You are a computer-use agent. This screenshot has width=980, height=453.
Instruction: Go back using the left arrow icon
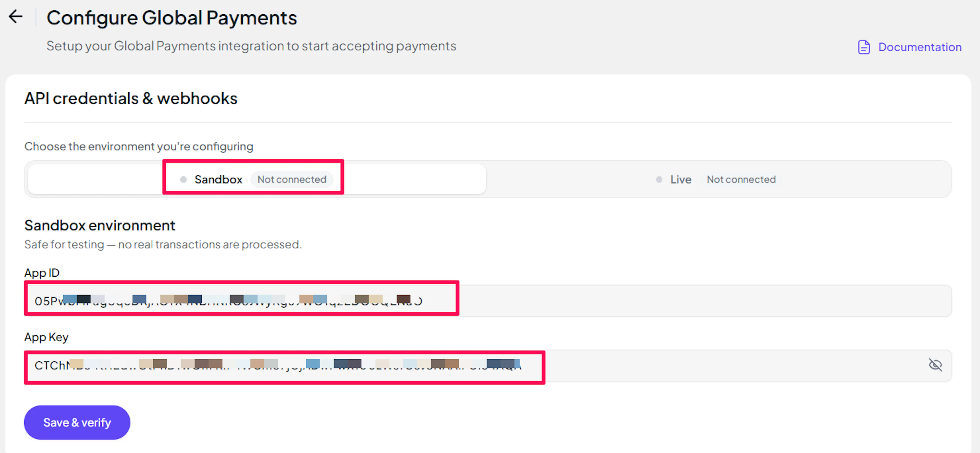coord(16,17)
